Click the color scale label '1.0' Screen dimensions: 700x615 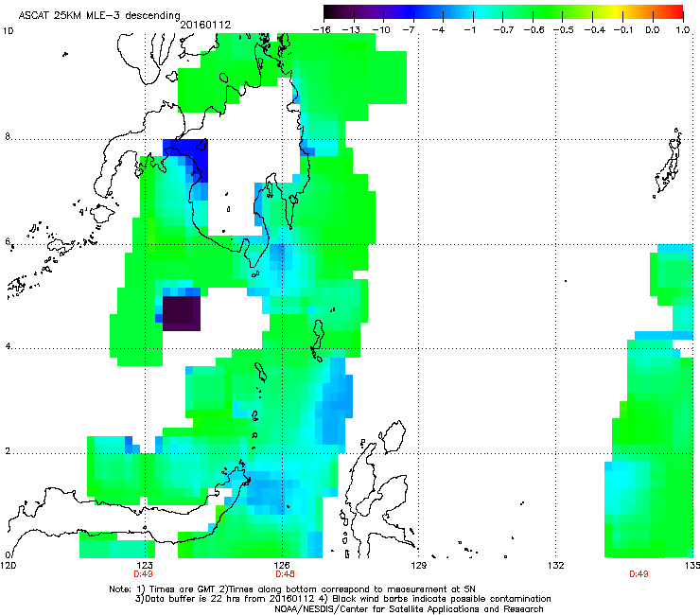click(x=683, y=30)
